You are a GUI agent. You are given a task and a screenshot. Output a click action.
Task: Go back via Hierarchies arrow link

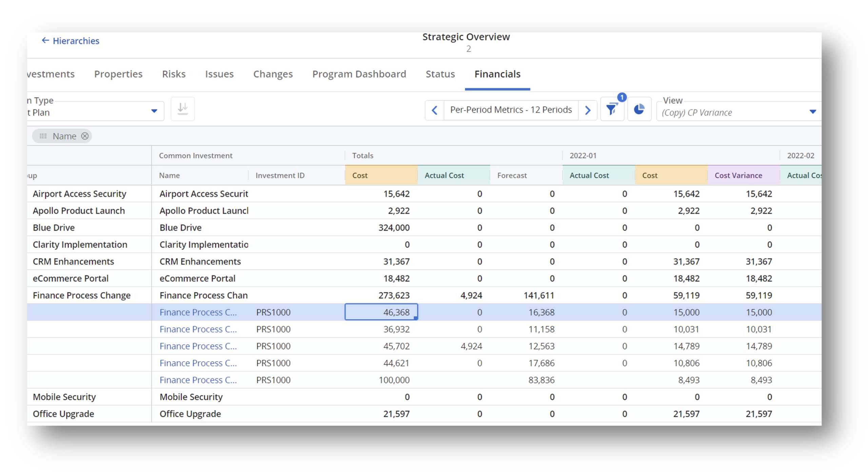71,41
